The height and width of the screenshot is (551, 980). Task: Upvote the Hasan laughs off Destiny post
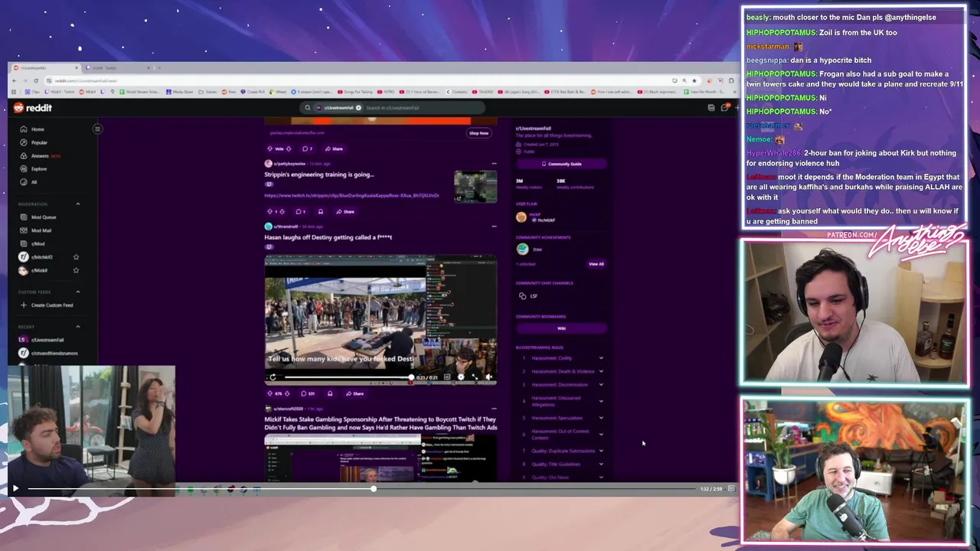pyautogui.click(x=269, y=393)
